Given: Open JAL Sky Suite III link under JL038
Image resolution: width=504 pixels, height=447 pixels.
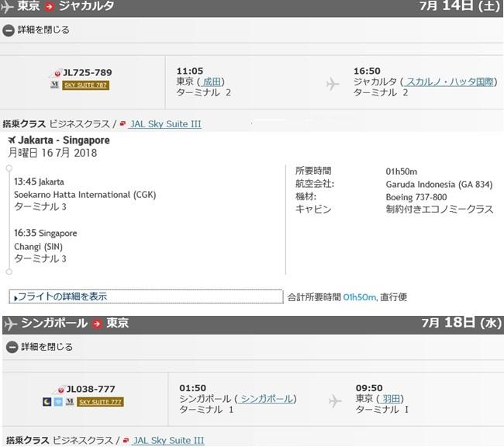Looking at the screenshot, I should pos(167,440).
